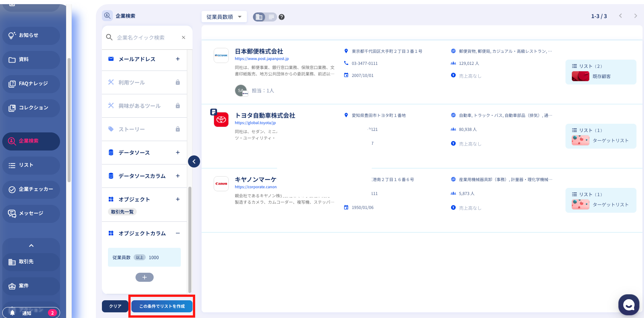The height and width of the screenshot is (318, 644).
Task: Click the クリア button
Action: (115, 306)
